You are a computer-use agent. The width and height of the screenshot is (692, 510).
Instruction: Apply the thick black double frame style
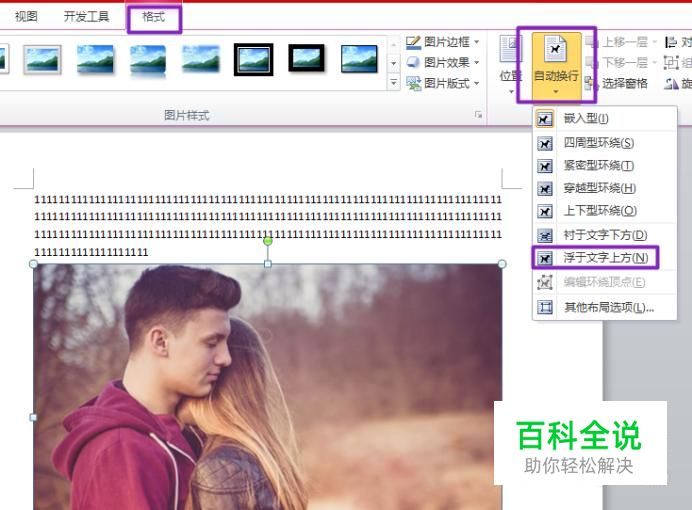(253, 60)
